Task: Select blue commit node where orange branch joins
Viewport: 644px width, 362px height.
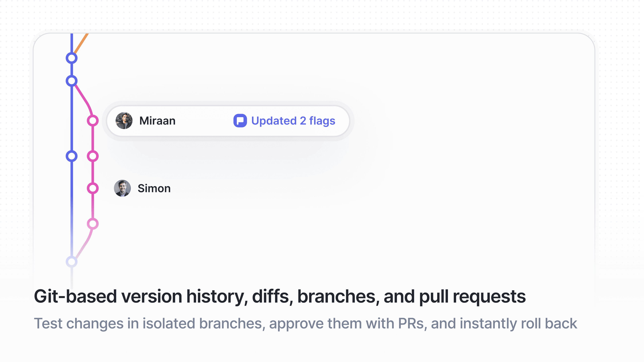Action: click(72, 58)
